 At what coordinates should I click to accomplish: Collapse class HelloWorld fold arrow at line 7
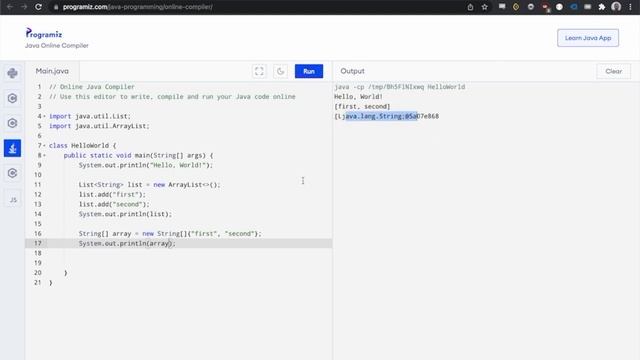[44, 146]
